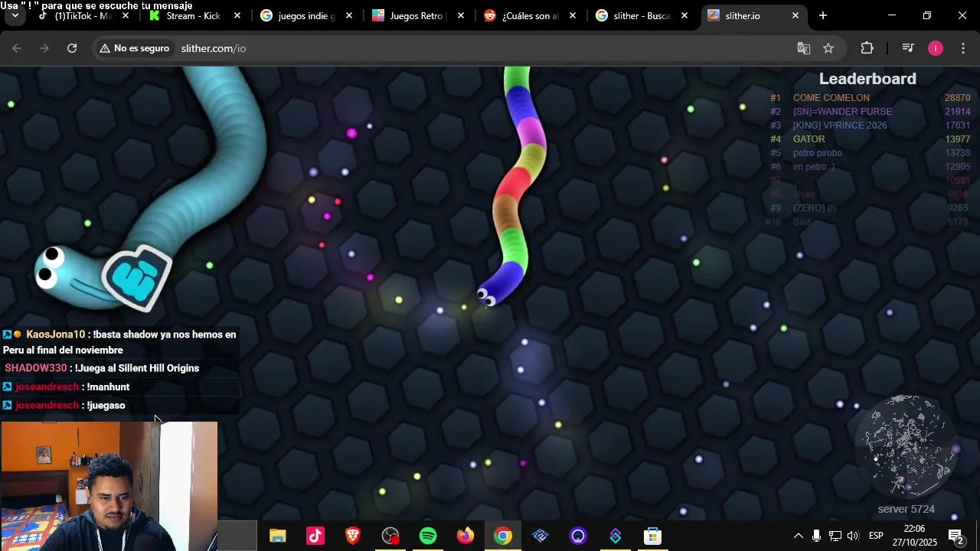Click the webcam overlay feed

(109, 486)
